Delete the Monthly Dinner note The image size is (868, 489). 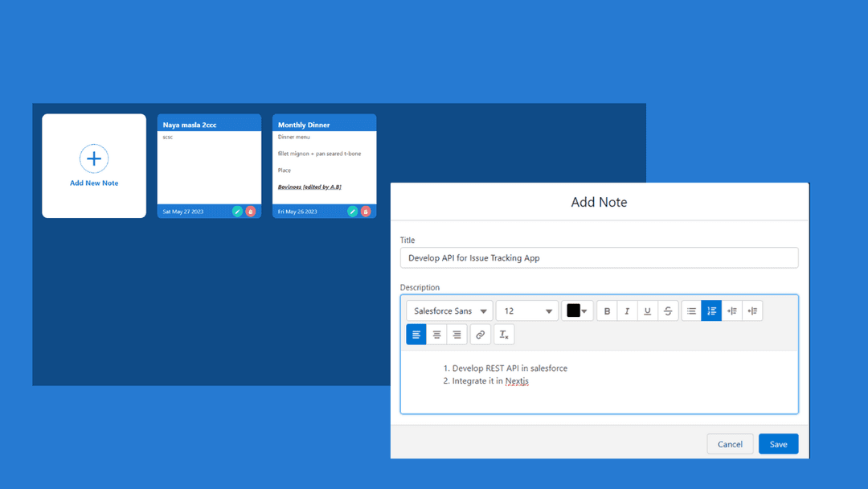tap(366, 212)
